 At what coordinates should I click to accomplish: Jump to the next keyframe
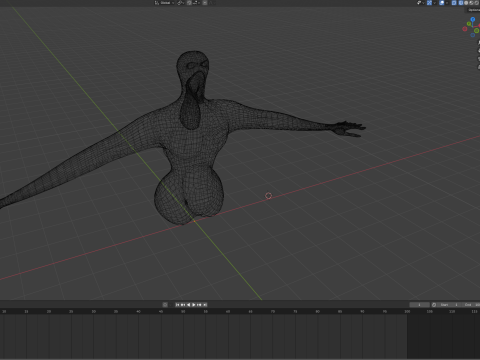[x=199, y=305]
